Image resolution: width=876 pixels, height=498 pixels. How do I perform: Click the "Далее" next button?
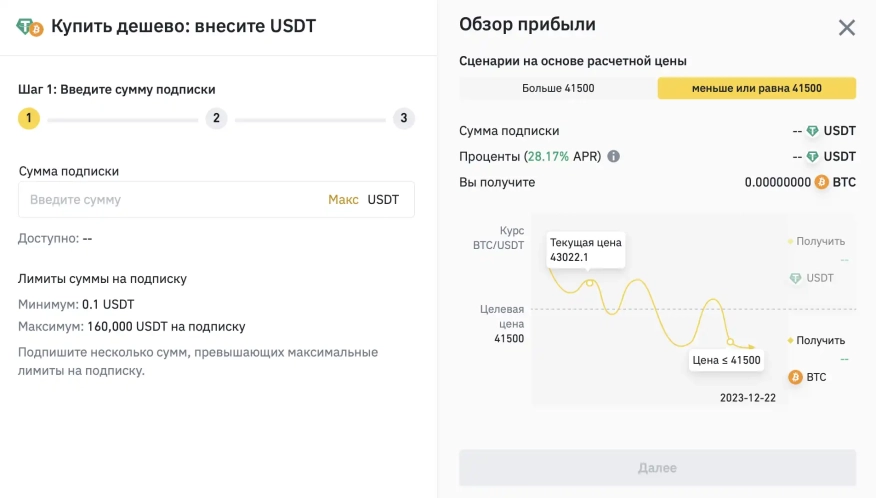657,468
